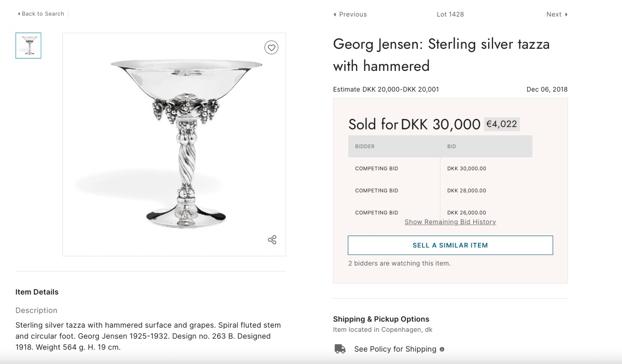Toggle the favorite heart on the tazza photo
This screenshot has width=622, height=364.
point(271,47)
